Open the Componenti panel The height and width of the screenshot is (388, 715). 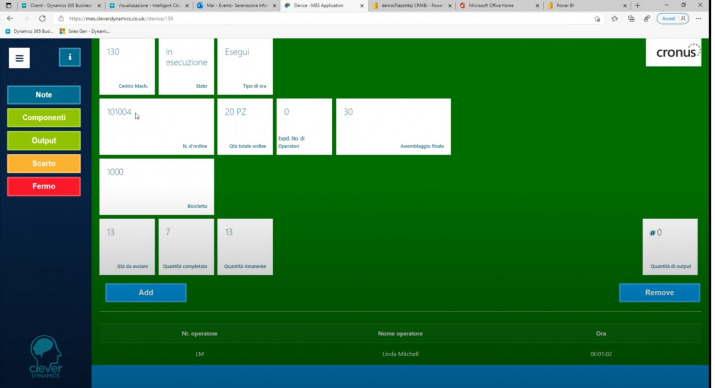(44, 118)
